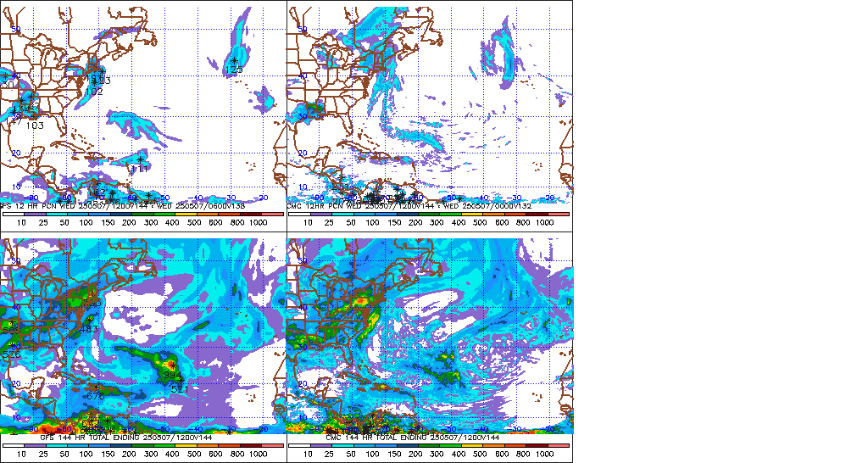
Task: Click the 500 value in CMC 12HR legend
Action: click(x=480, y=222)
